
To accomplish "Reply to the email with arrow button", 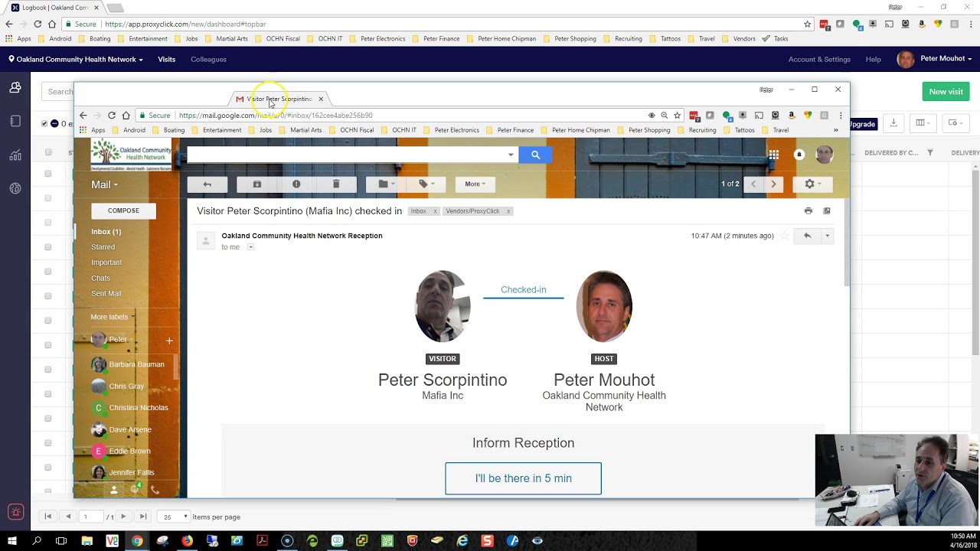I will 807,236.
